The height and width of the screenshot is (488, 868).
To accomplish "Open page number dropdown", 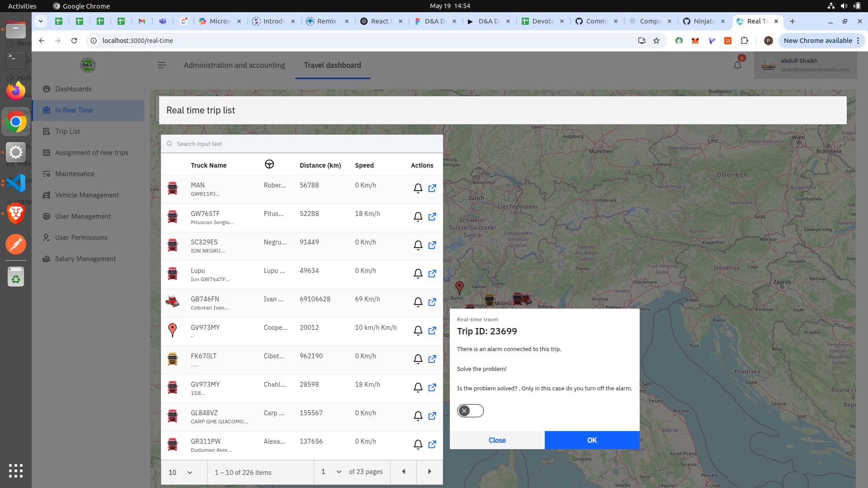I will point(331,472).
